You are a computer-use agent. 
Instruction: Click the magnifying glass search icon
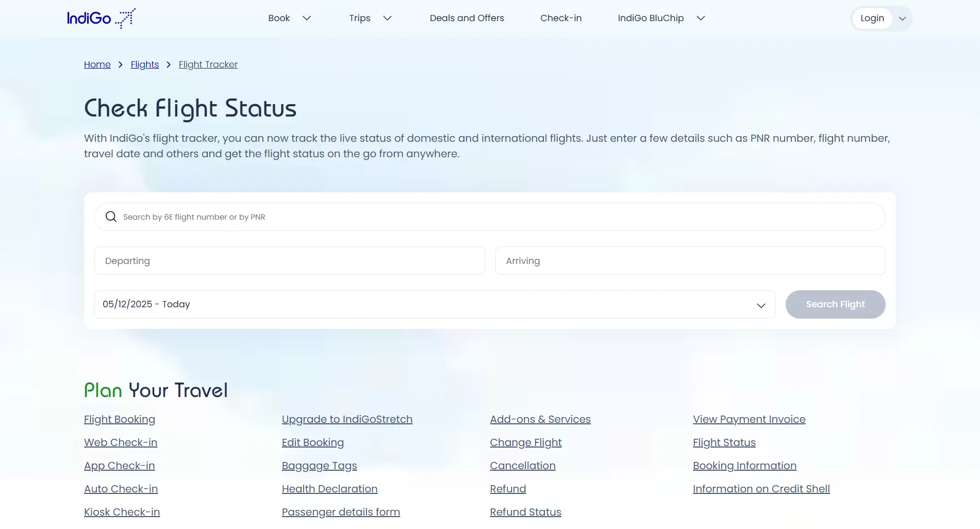point(111,217)
